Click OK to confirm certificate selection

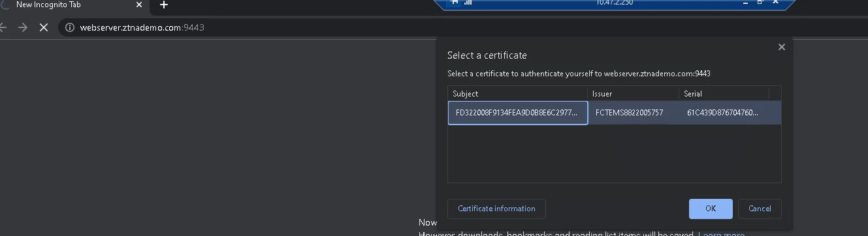[x=711, y=209]
